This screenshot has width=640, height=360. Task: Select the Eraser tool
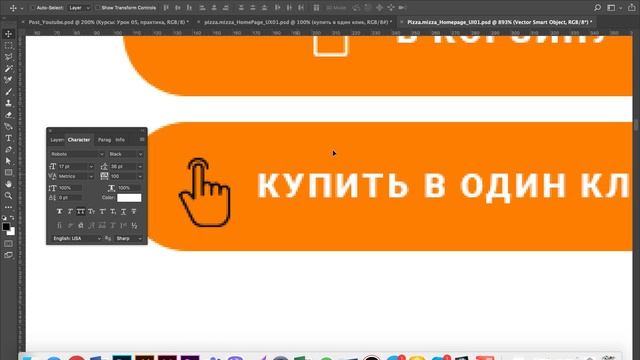pos(8,115)
